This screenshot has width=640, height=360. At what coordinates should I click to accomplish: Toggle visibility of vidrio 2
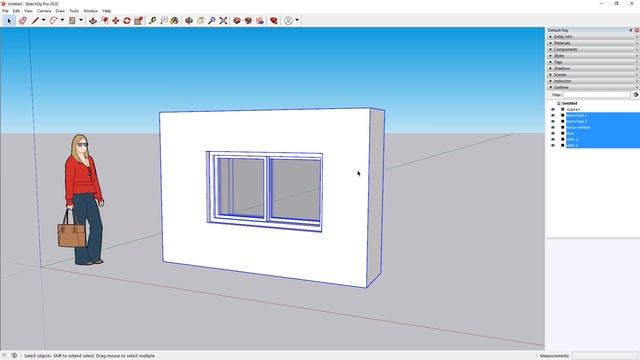553,145
